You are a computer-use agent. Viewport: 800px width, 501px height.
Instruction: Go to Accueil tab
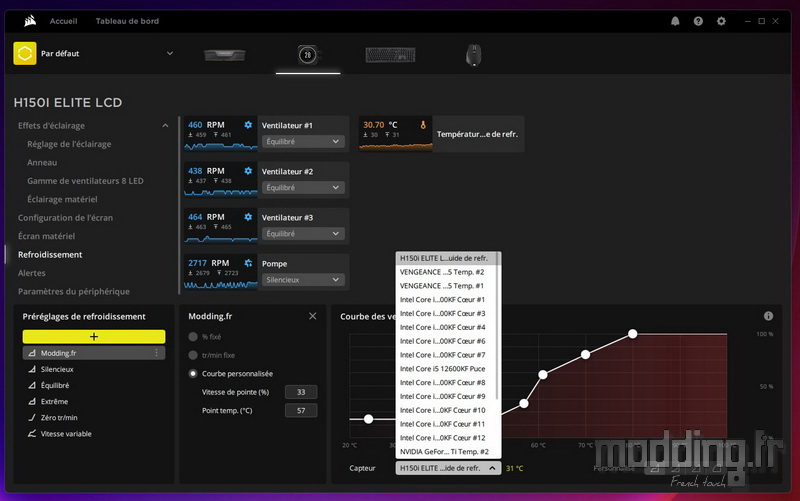click(x=63, y=21)
